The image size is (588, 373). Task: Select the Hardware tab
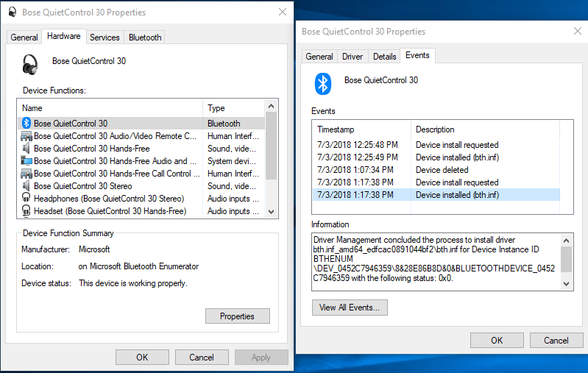point(64,36)
